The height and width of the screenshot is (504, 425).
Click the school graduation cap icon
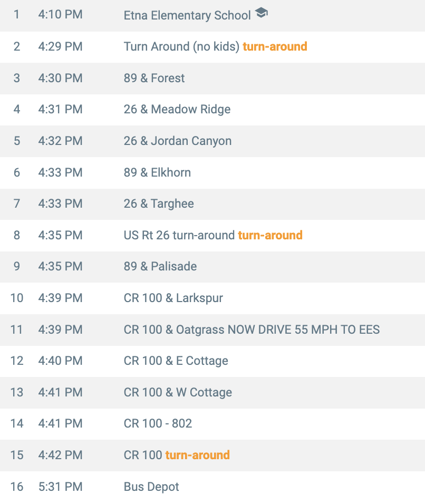click(x=261, y=13)
